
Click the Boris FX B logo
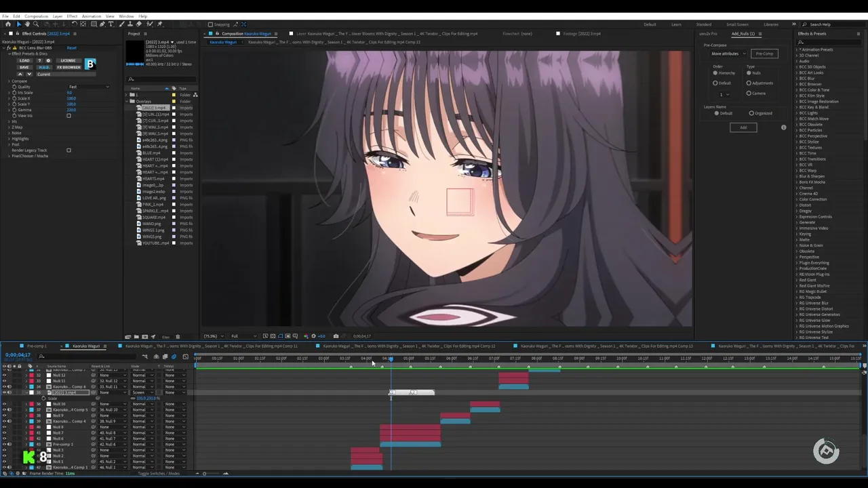(x=90, y=64)
